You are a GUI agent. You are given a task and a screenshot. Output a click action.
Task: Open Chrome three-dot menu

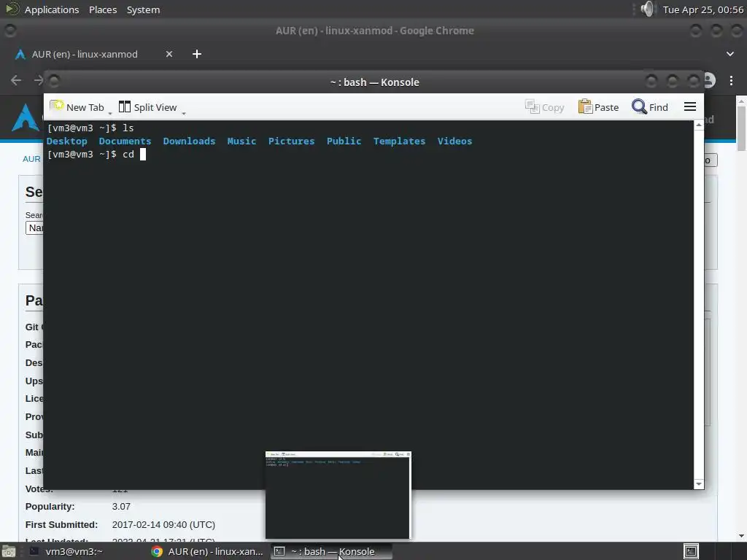pos(731,80)
